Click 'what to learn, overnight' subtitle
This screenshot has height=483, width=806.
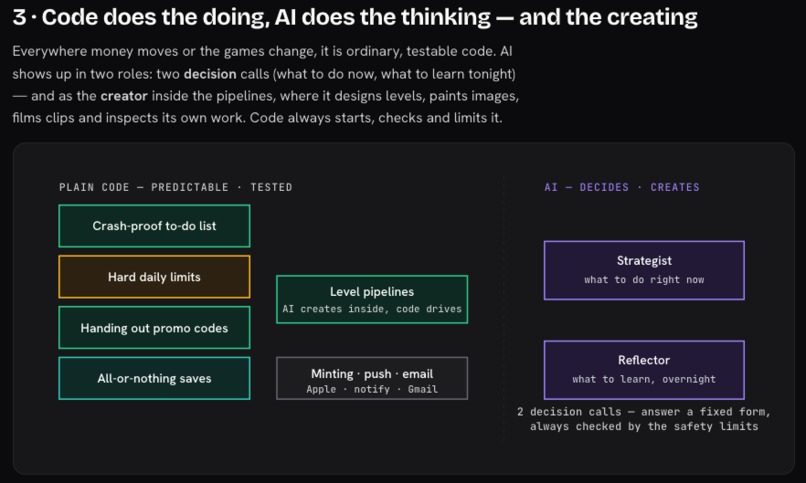[644, 379]
